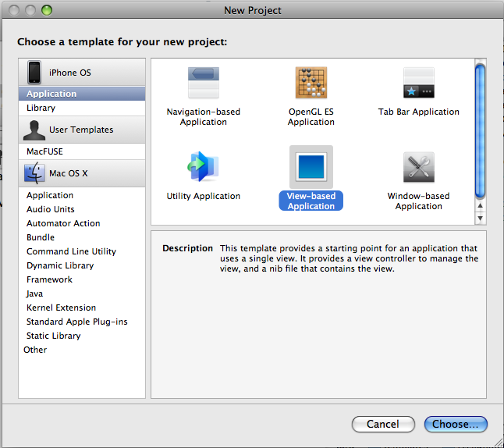Pick the Utility Application template icon
This screenshot has width=504, height=448.
pos(204,166)
